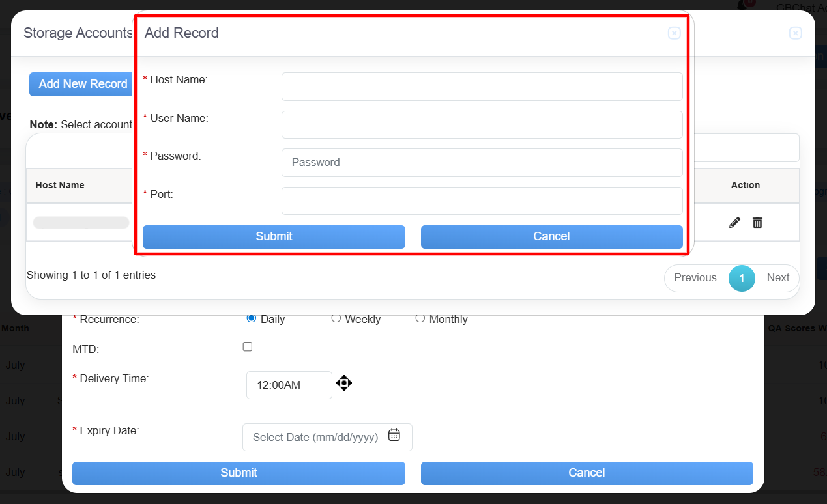Click the trash delete icon in Action column

(757, 223)
